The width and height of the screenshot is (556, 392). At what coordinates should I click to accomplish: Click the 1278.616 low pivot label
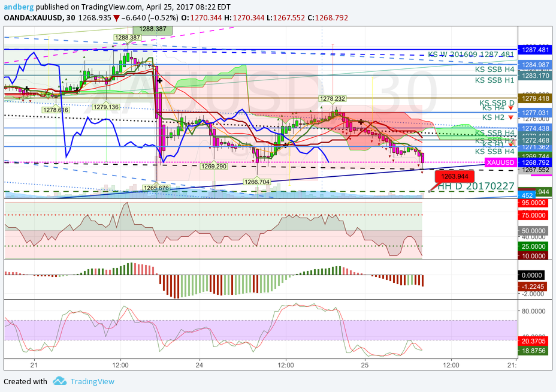(x=55, y=110)
